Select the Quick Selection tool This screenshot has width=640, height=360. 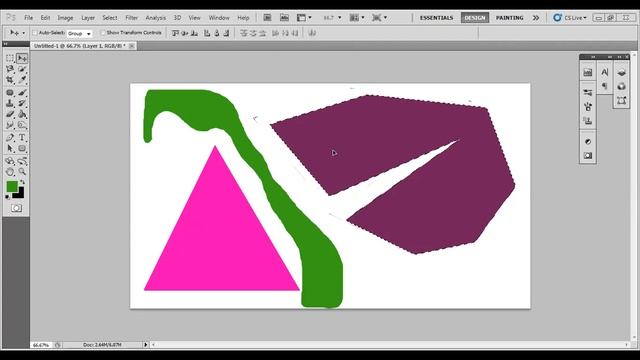(22, 69)
